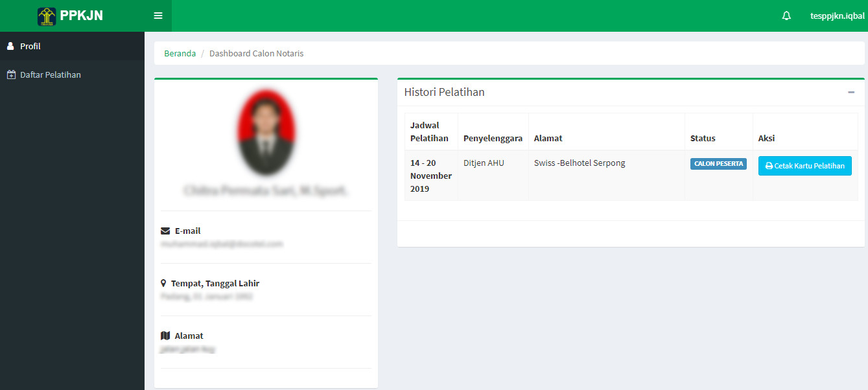
Task: Select Profil in the sidebar
Action: click(30, 47)
